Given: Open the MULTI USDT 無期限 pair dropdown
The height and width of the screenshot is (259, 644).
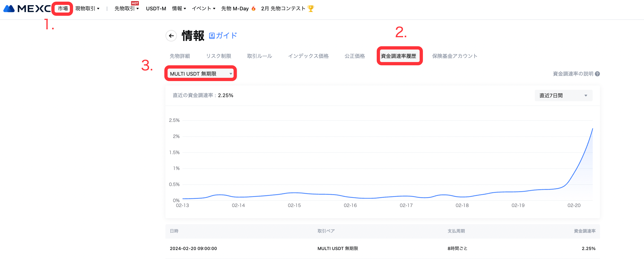Looking at the screenshot, I should [x=200, y=74].
